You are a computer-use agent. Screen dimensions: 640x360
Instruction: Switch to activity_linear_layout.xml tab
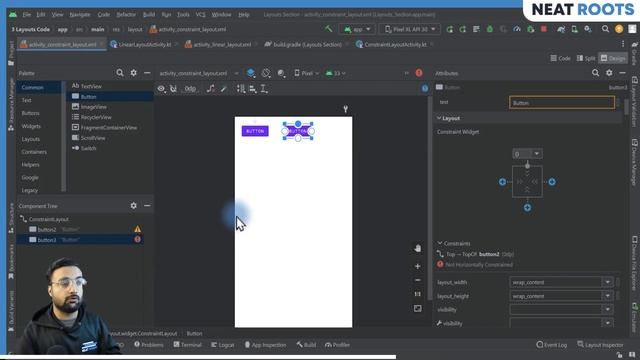coord(221,44)
